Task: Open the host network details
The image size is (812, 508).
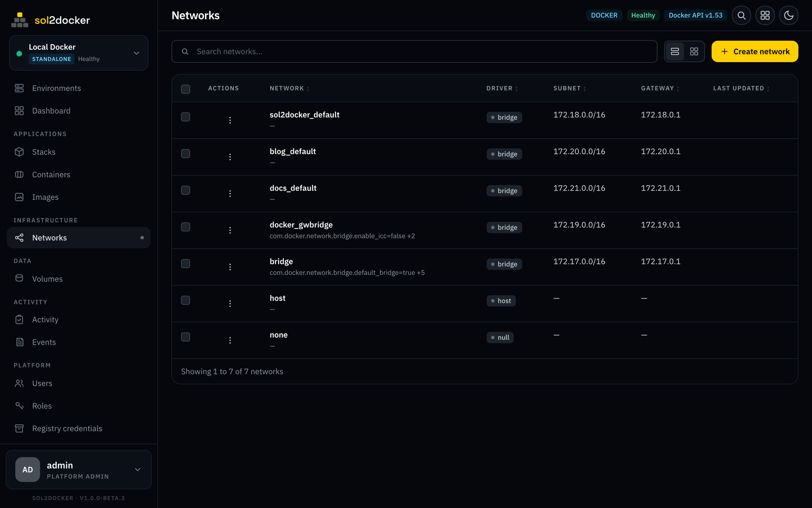Action: pyautogui.click(x=278, y=298)
